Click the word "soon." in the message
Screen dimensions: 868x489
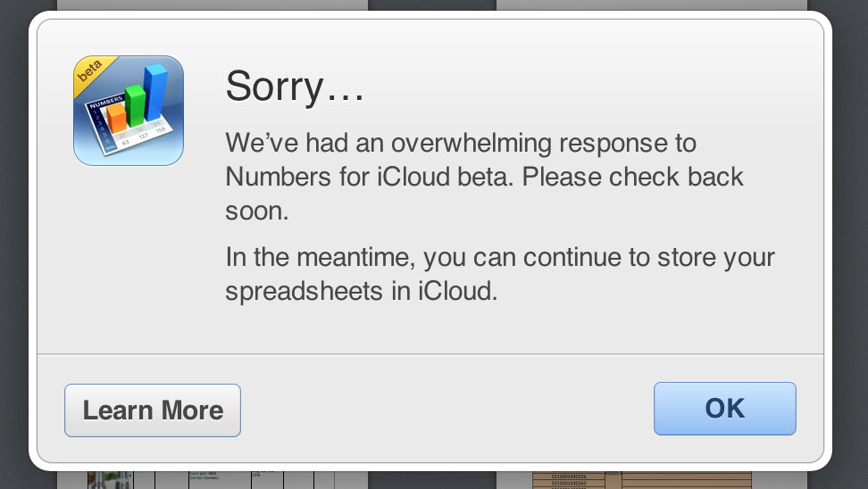click(x=255, y=210)
